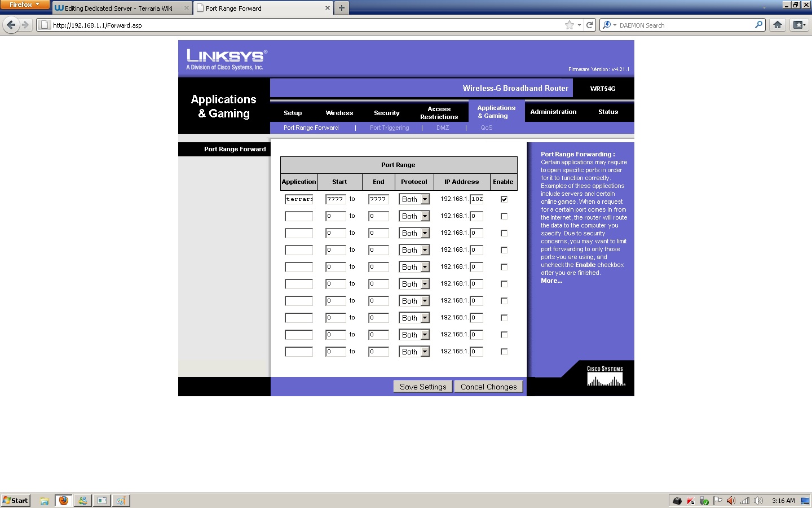
Task: Focus the address bar URL field
Action: [307, 25]
